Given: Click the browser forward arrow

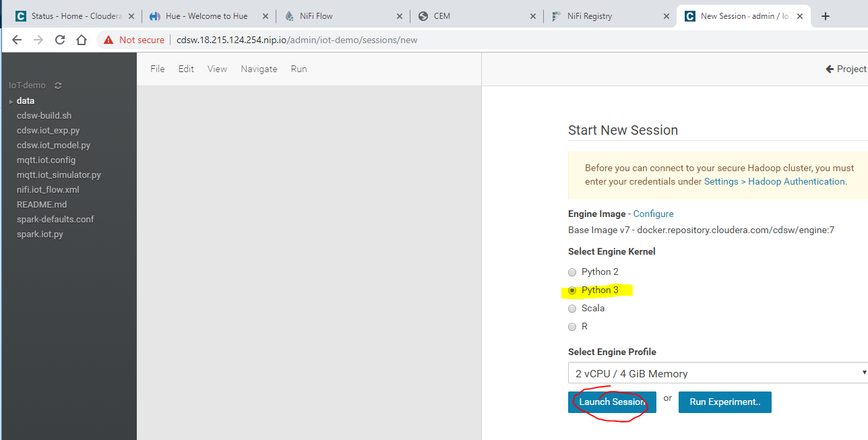Looking at the screenshot, I should [x=38, y=40].
